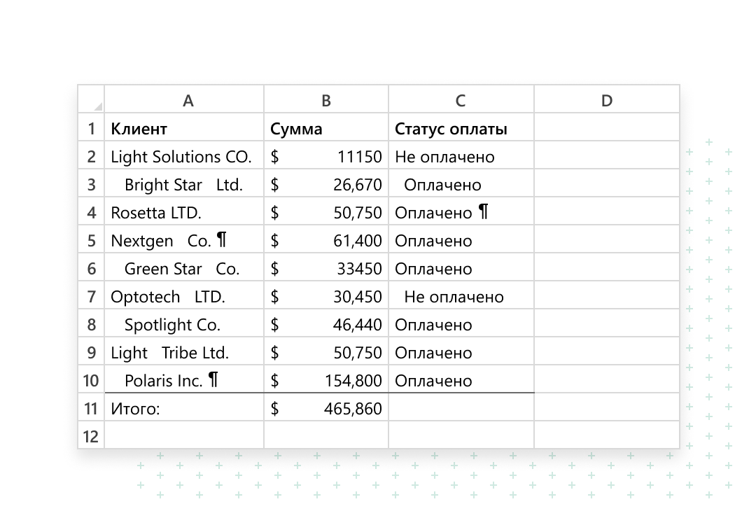756x532 pixels.
Task: Click the 26,670 amount for Bright Star
Action: click(x=325, y=185)
